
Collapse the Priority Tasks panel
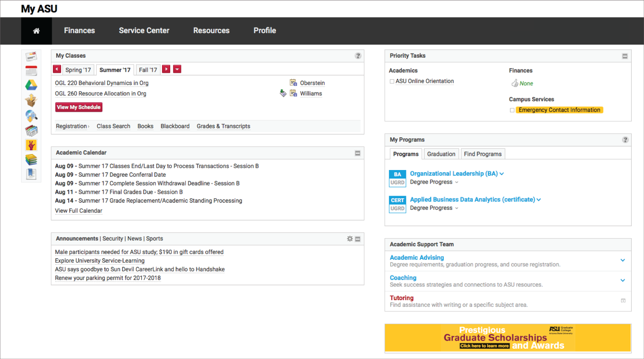[625, 56]
